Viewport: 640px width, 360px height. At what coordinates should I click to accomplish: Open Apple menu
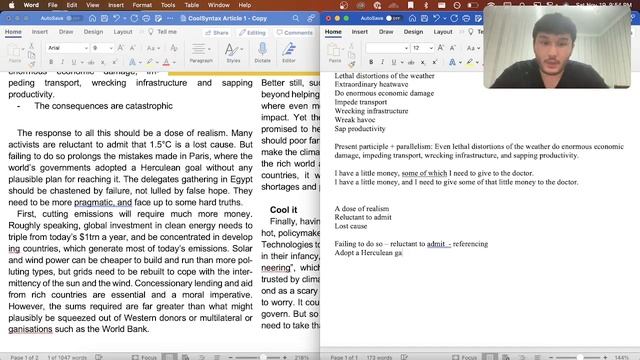[x=11, y=5]
